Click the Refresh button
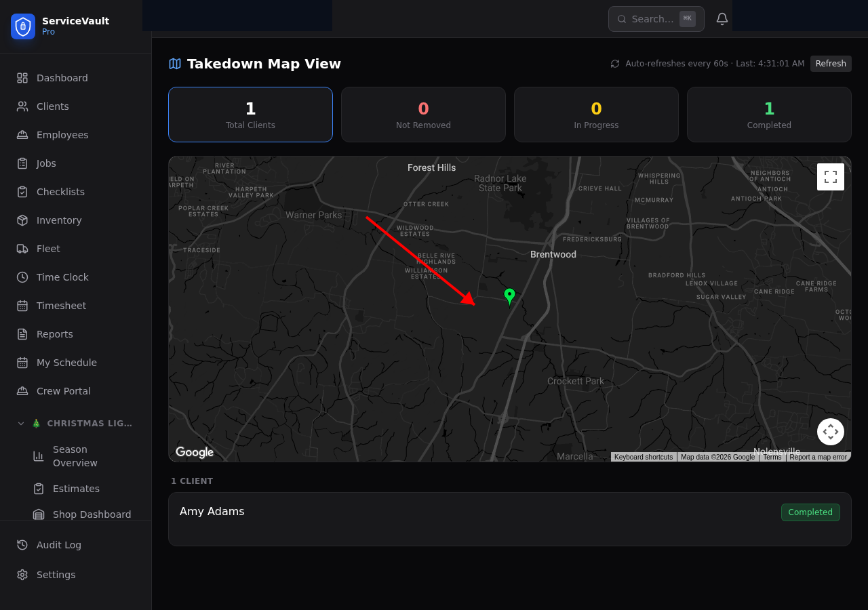Screen dimensions: 868x610 [830, 63]
